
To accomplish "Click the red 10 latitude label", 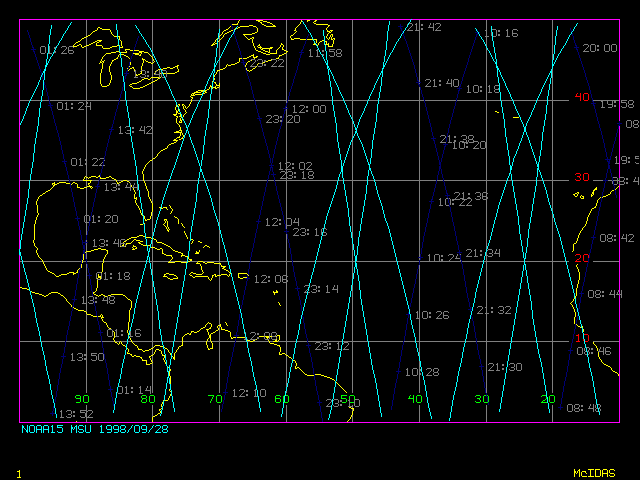I will [x=582, y=338].
